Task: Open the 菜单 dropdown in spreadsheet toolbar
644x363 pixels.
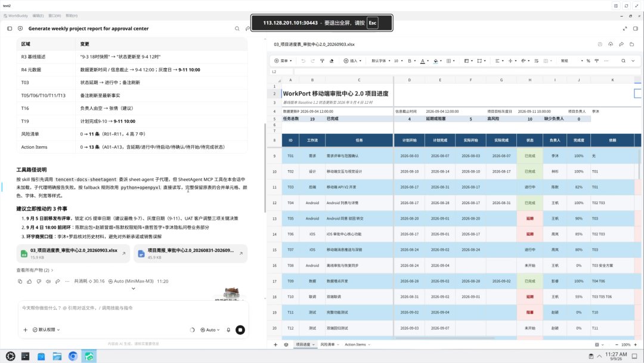Action: (283, 61)
